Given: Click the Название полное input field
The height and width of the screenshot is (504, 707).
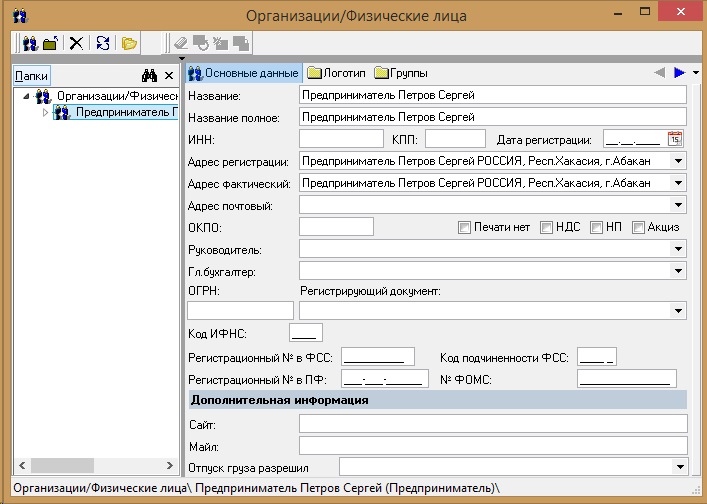Looking at the screenshot, I should tap(493, 117).
